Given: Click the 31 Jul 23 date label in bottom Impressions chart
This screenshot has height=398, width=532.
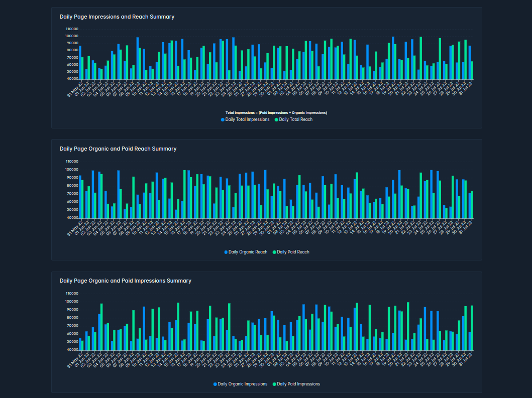Looking at the screenshot, I should pos(466,359).
